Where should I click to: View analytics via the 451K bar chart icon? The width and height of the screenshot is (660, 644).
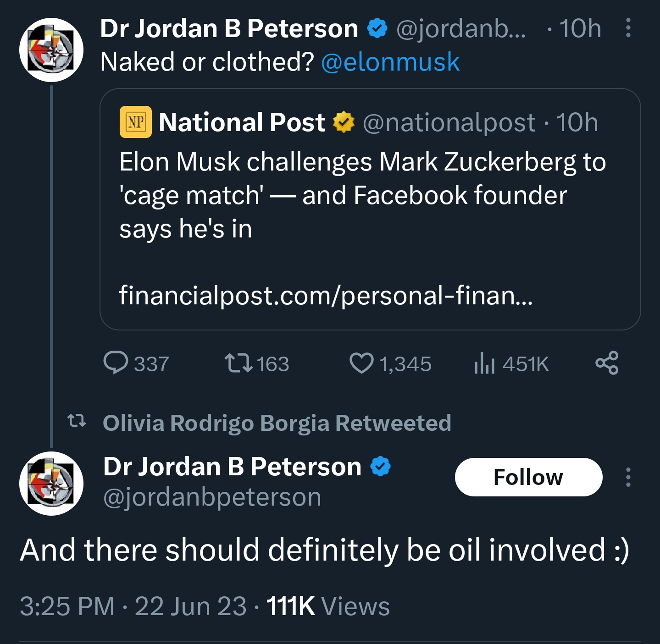pos(484,363)
